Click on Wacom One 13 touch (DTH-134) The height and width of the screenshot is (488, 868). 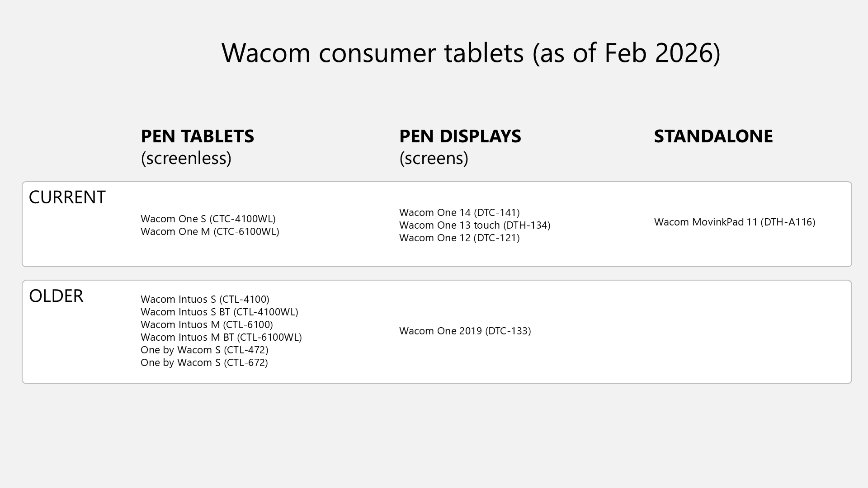(x=475, y=225)
